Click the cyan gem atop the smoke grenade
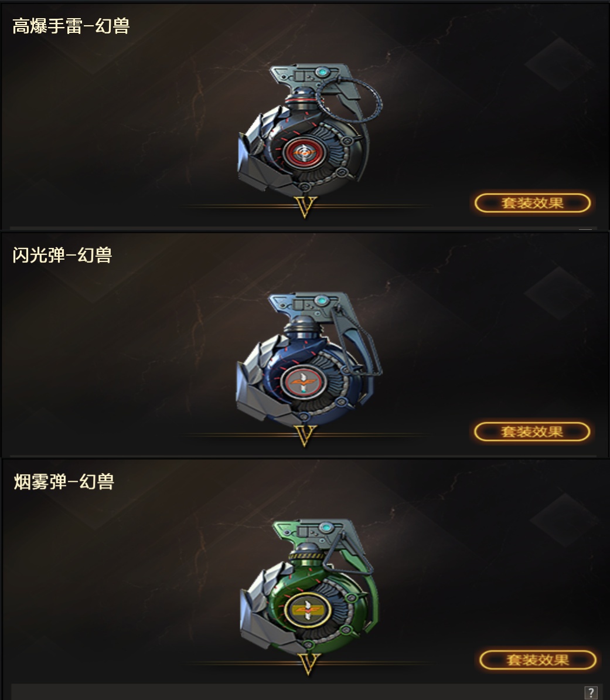 click(326, 528)
